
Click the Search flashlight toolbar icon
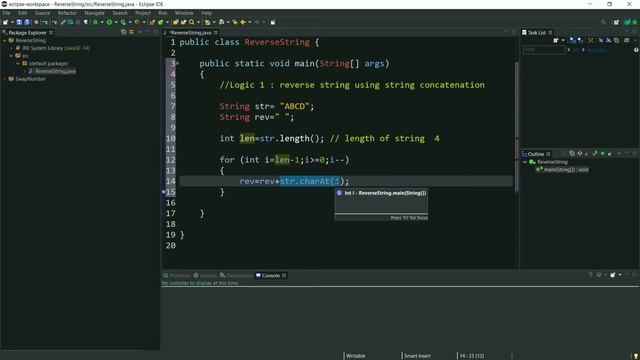pyautogui.click(x=191, y=22)
